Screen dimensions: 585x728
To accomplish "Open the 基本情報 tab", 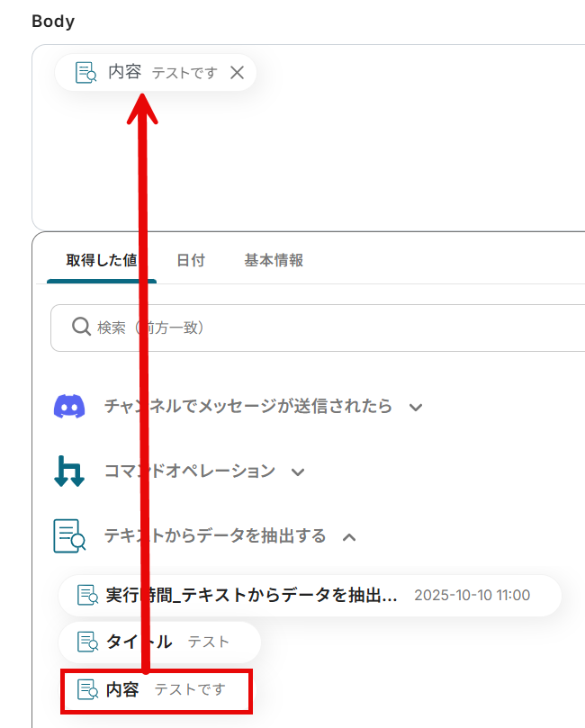I will click(x=274, y=260).
